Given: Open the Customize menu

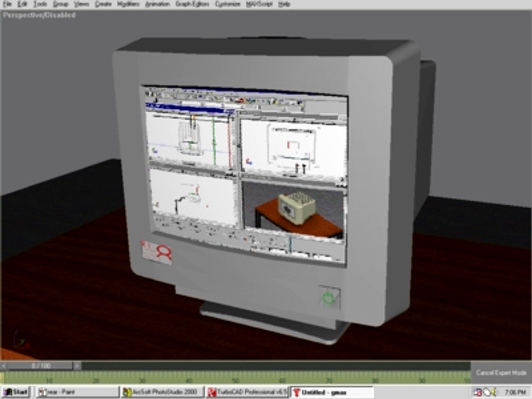Looking at the screenshot, I should pos(228,4).
